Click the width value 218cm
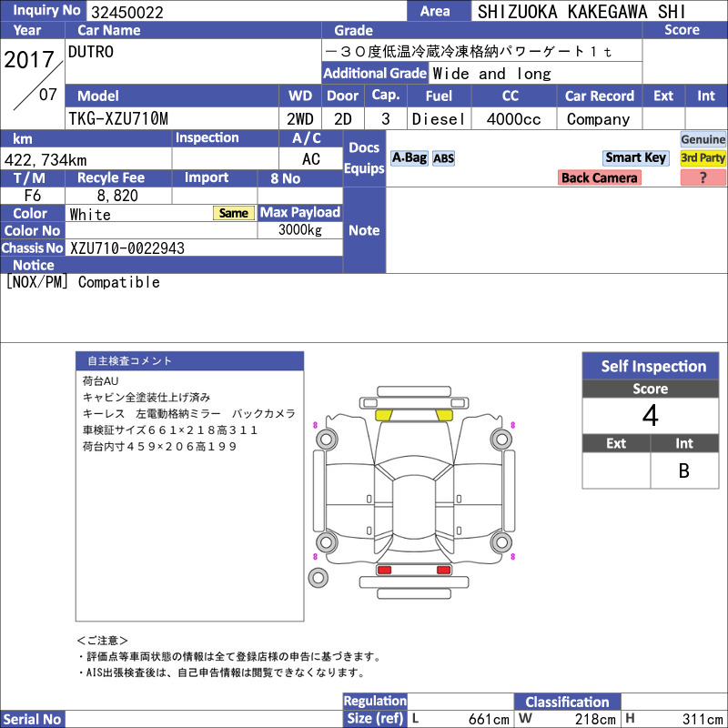Viewport: 728px width, 728px height. pyautogui.click(x=595, y=719)
